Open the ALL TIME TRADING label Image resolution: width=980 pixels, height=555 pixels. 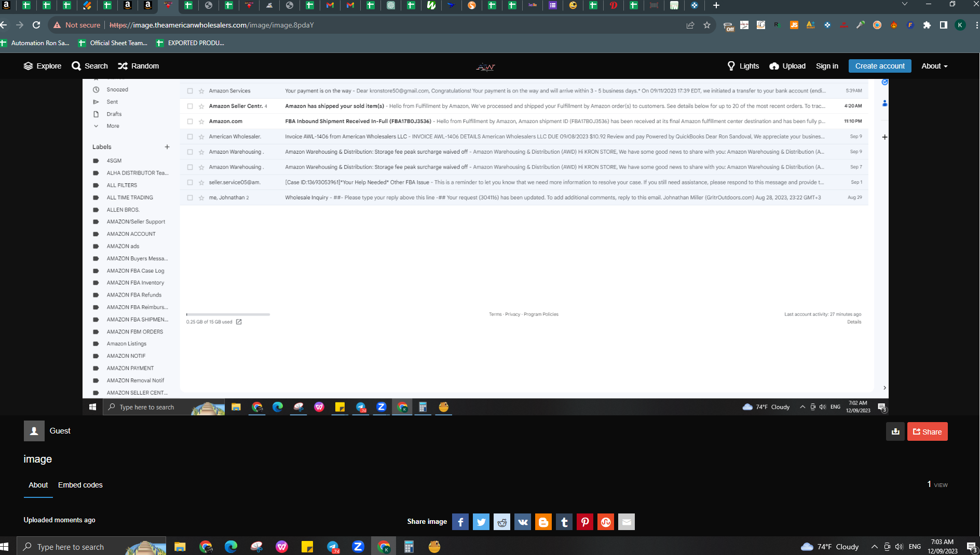pyautogui.click(x=130, y=198)
